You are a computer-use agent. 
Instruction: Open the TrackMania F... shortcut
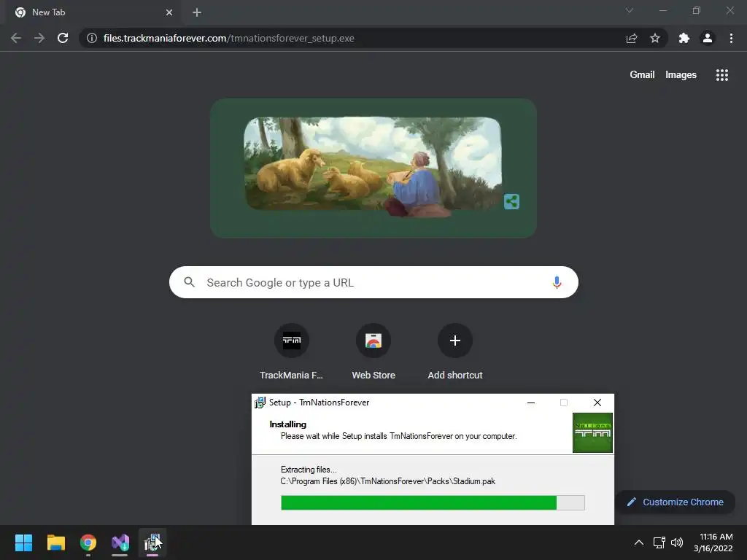click(291, 352)
